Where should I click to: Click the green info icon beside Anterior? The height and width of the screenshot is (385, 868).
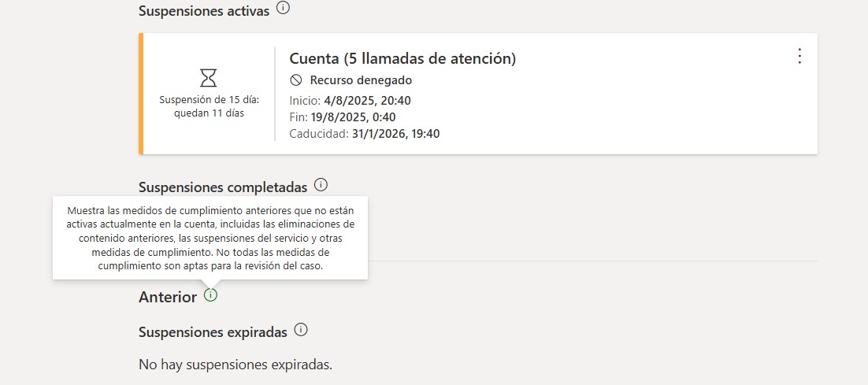pyautogui.click(x=210, y=295)
